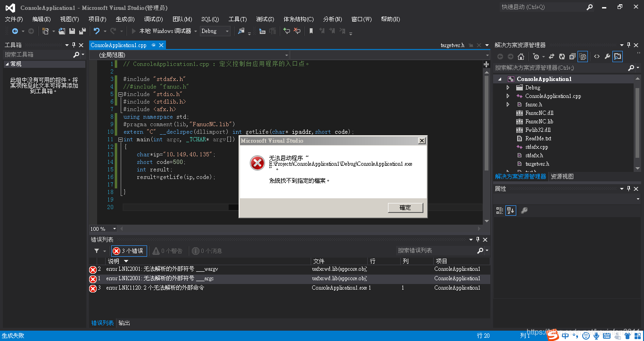Screen dimensions: 644x341
Task: Click the 搜索错误列表 error list search field
Action: point(436,251)
